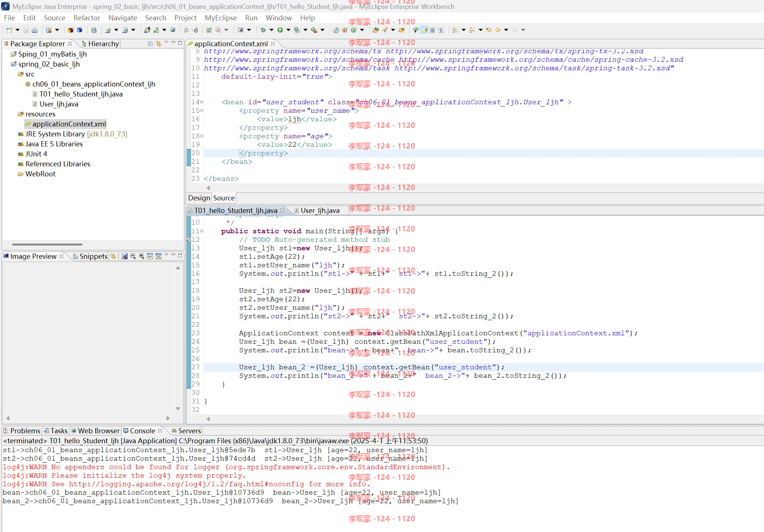Collapse property fold on line 18
This screenshot has width=764, height=532.
(201, 136)
